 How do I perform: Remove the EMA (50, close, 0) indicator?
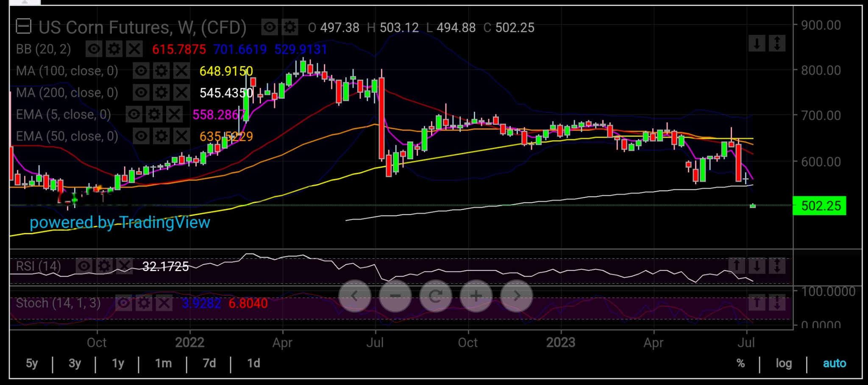click(x=181, y=136)
